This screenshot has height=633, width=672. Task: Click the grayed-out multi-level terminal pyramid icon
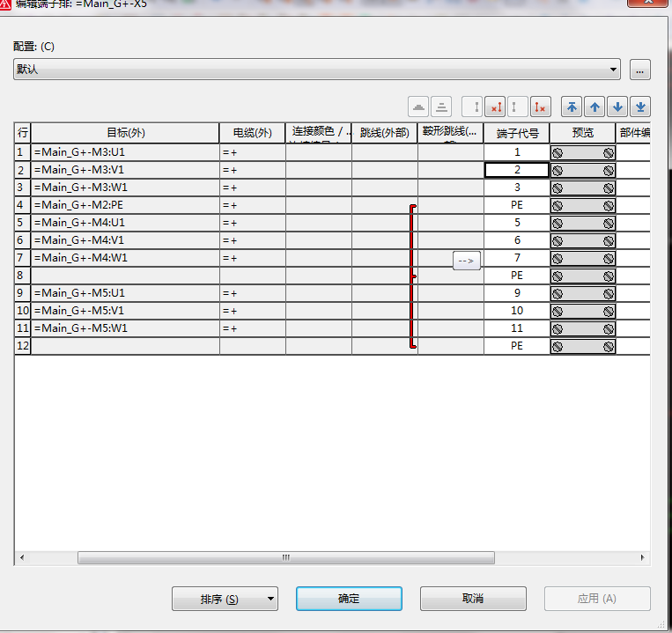418,107
